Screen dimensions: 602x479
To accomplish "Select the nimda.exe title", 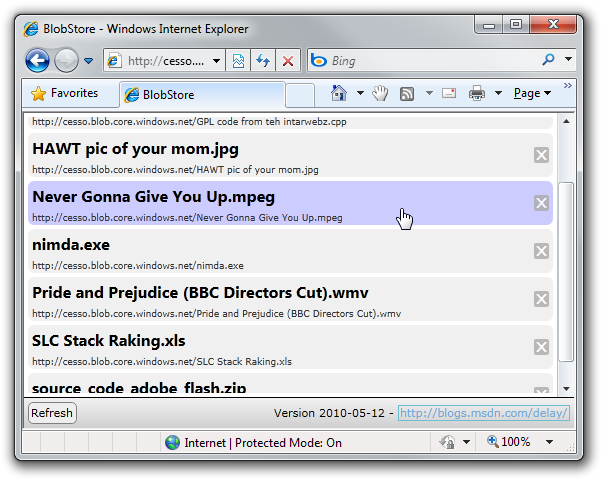I will click(x=71, y=245).
